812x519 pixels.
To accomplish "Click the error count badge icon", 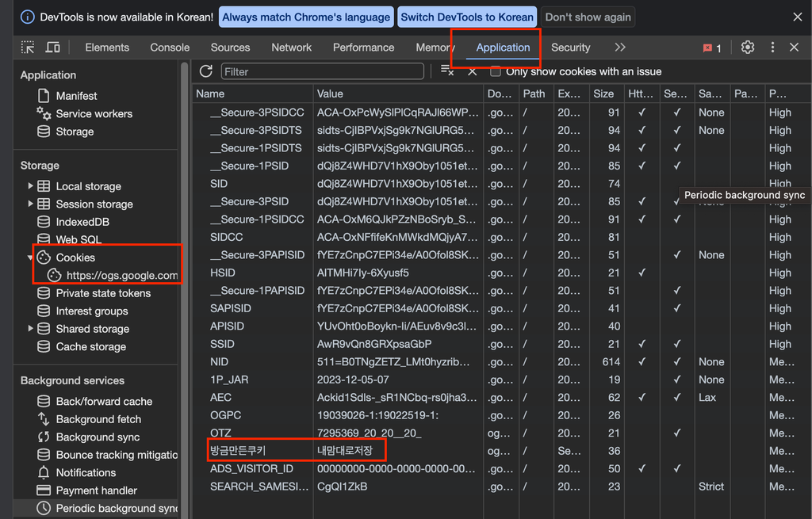I will click(x=707, y=48).
